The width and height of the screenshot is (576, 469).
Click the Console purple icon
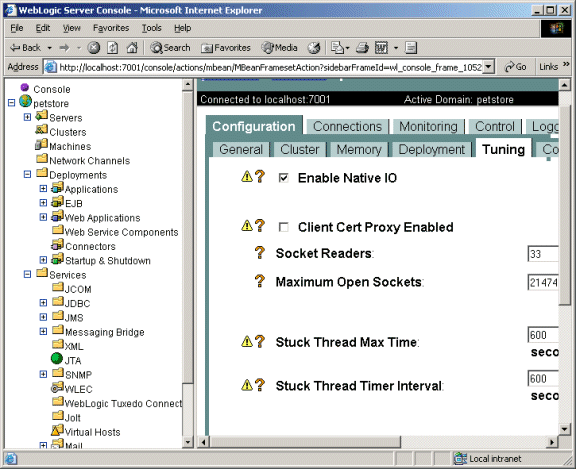click(x=25, y=87)
